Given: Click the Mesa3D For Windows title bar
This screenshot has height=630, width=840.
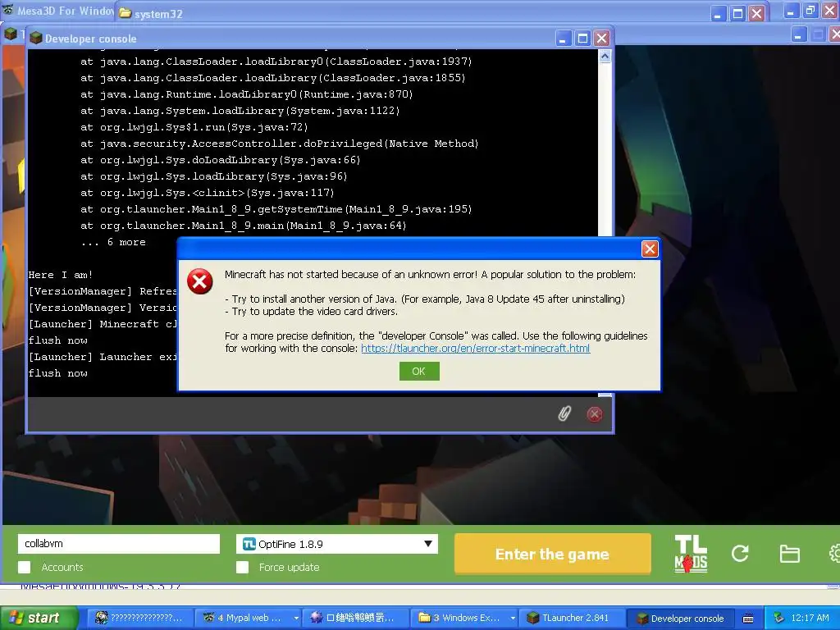Looking at the screenshot, I should [x=59, y=11].
